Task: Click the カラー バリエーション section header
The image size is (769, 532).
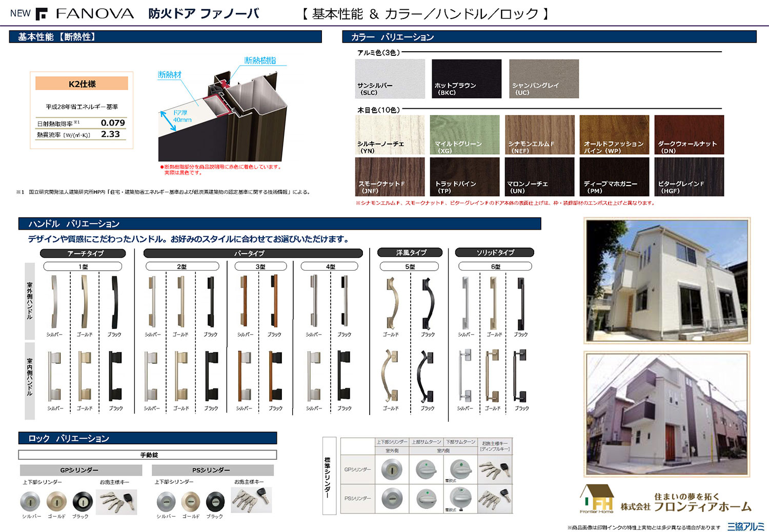Action: tap(549, 37)
